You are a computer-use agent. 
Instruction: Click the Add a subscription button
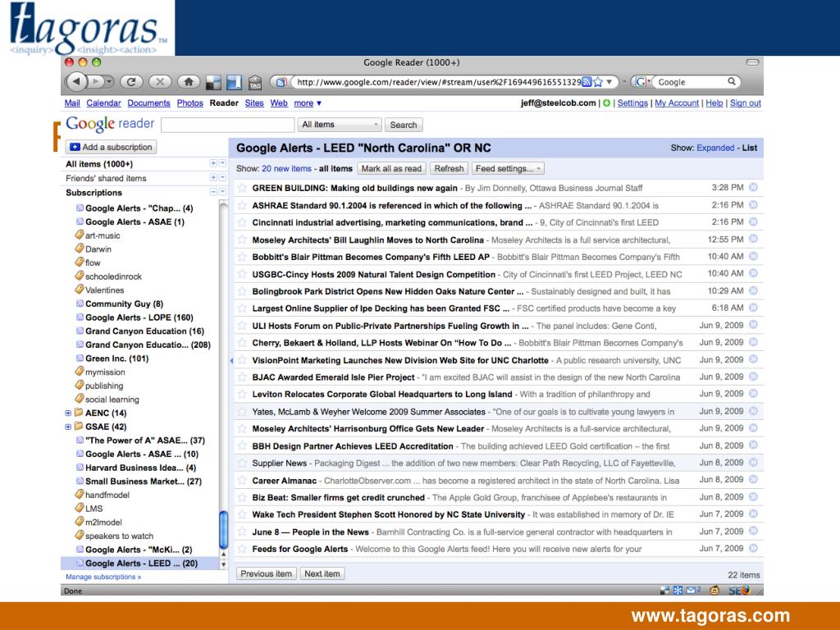click(111, 147)
